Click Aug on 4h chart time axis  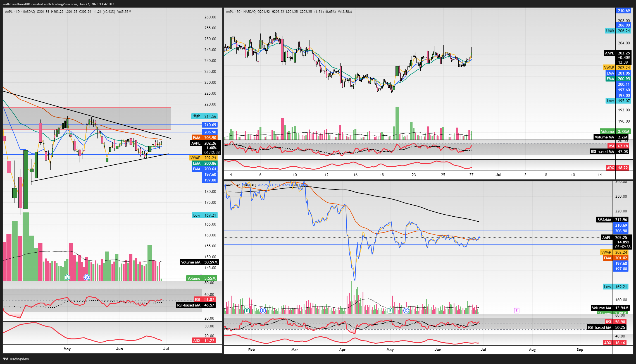(x=532, y=349)
